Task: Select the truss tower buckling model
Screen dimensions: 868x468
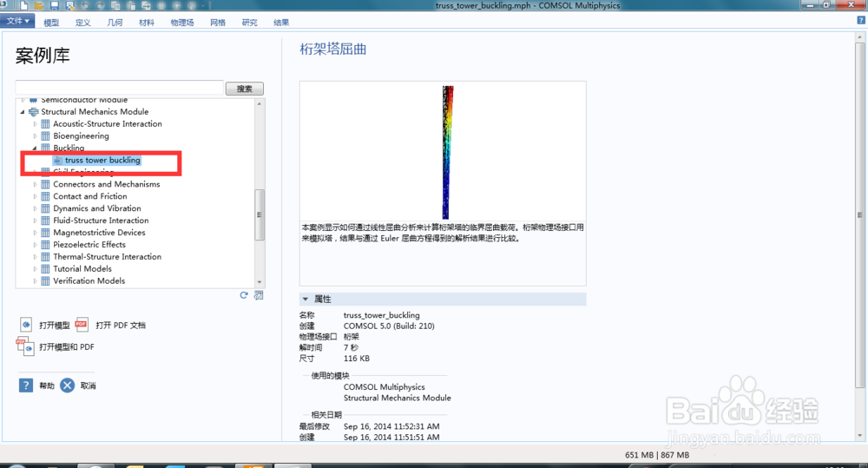Action: (102, 160)
